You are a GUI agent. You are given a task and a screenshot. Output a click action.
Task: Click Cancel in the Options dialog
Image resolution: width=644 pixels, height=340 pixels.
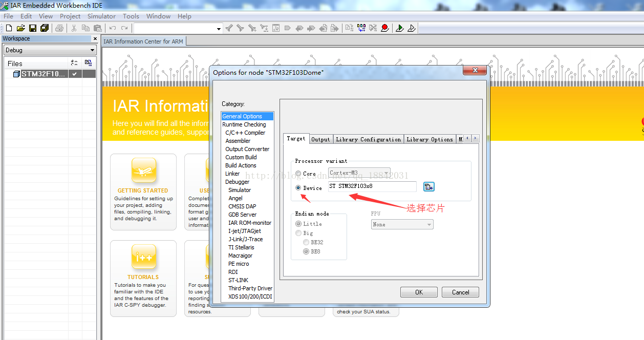pos(460,292)
